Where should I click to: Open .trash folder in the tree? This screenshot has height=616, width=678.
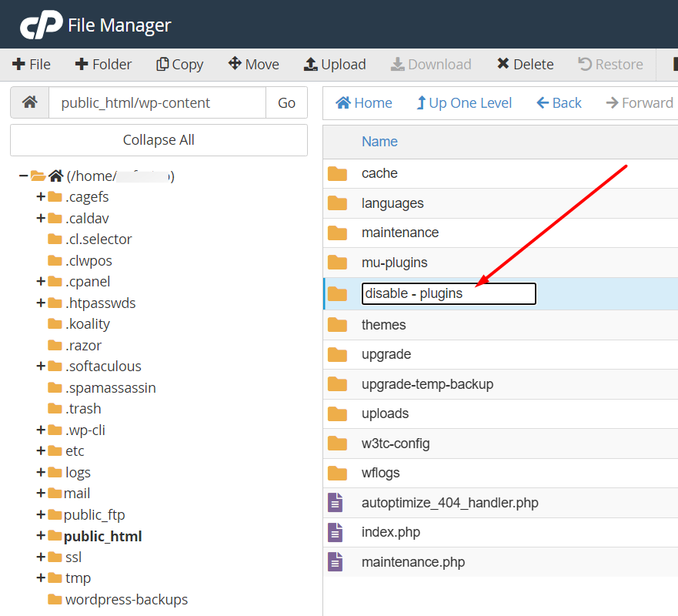pos(83,409)
